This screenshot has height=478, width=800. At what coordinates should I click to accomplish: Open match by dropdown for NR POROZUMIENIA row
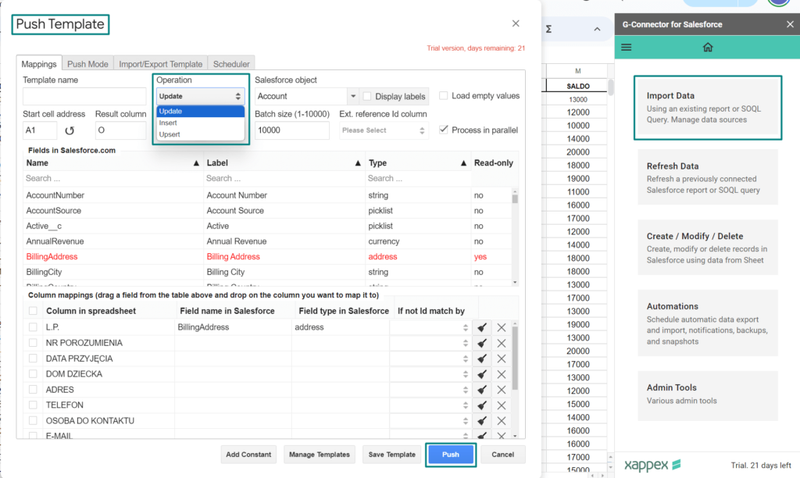(430, 343)
